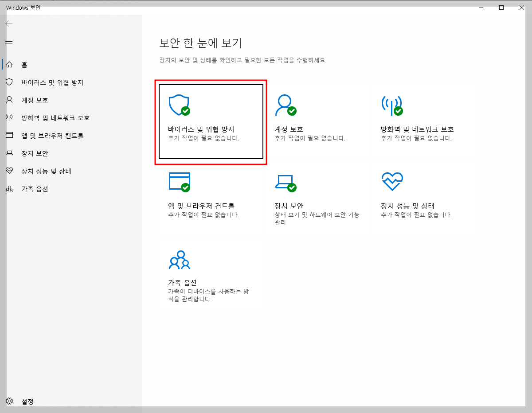Click the heart monitor icon on 장치 성능 tile

(392, 182)
